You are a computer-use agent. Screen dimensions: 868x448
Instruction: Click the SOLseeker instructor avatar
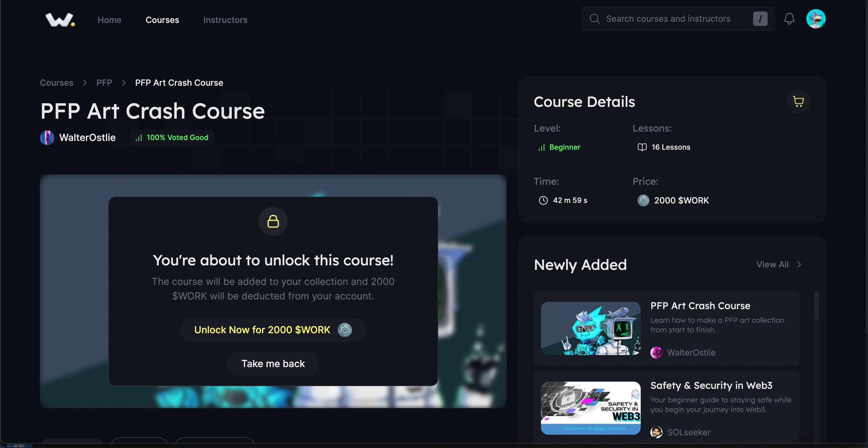coord(656,432)
